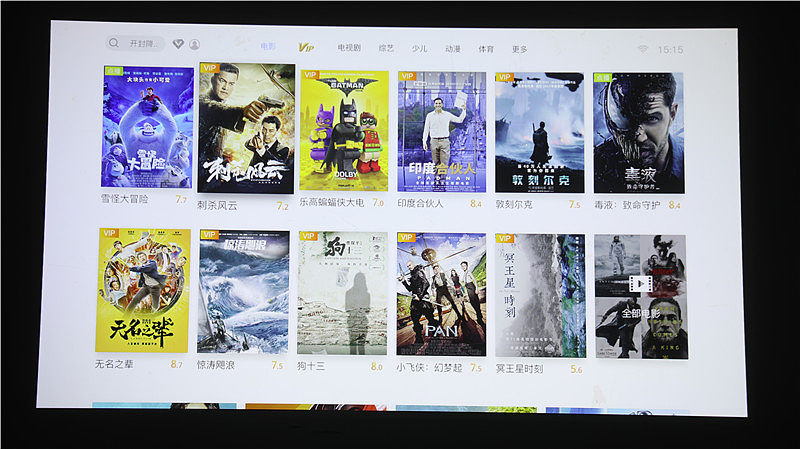Check the Wi-Fi status icon

pyautogui.click(x=643, y=49)
